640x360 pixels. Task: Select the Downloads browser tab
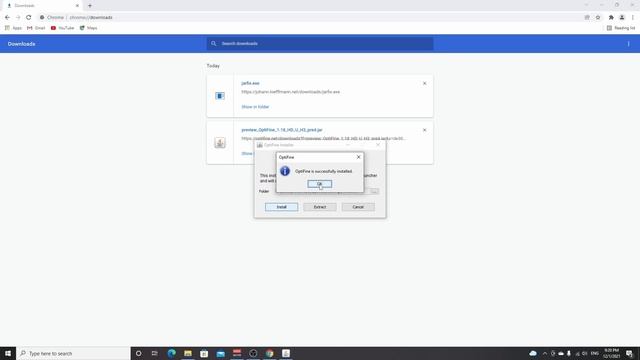tap(41, 6)
